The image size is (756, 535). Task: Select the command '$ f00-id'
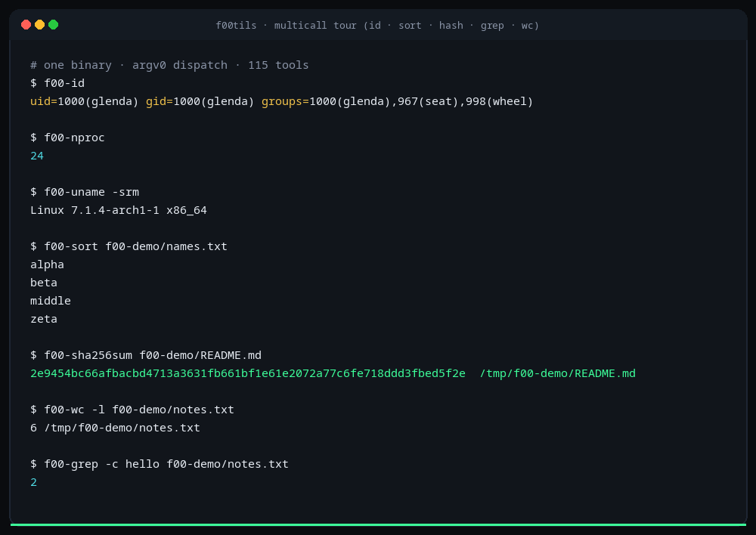pyautogui.click(x=57, y=83)
